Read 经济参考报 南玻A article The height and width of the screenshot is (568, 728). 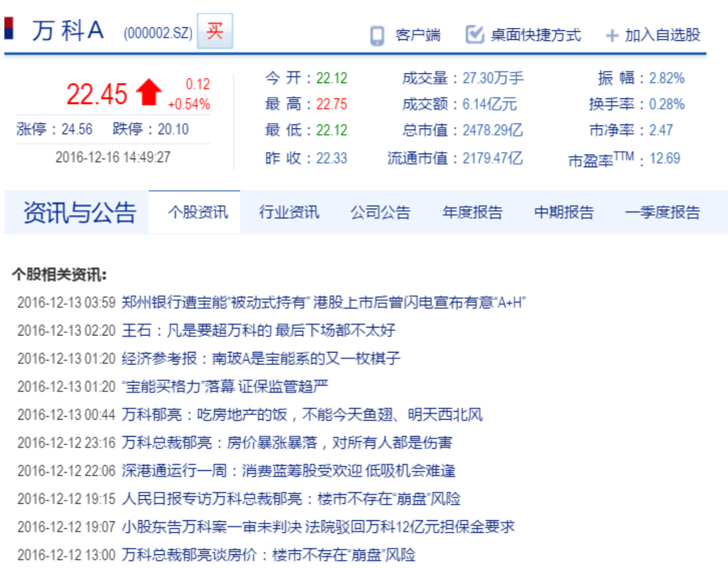pos(261,359)
